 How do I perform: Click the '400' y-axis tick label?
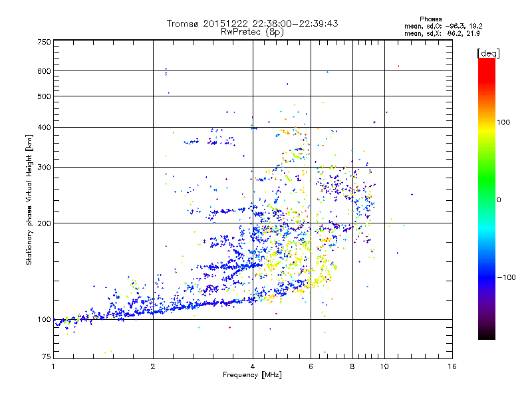44,128
